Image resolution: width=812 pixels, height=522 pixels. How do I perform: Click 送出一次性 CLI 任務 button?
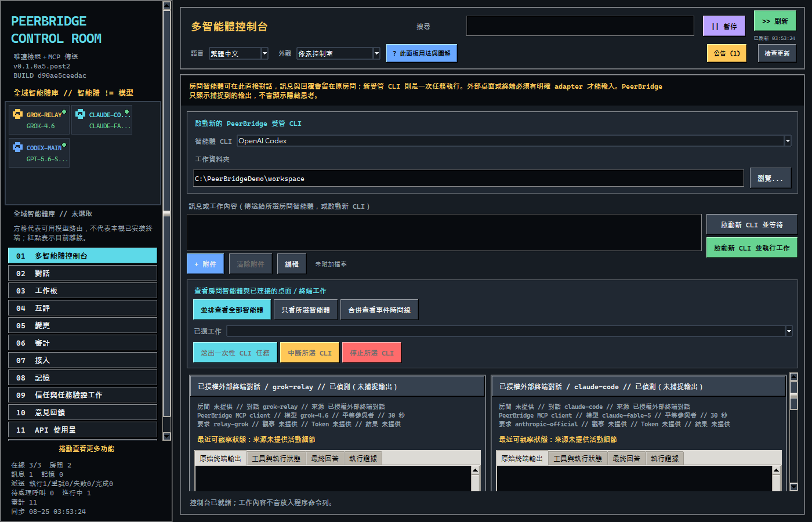[235, 353]
